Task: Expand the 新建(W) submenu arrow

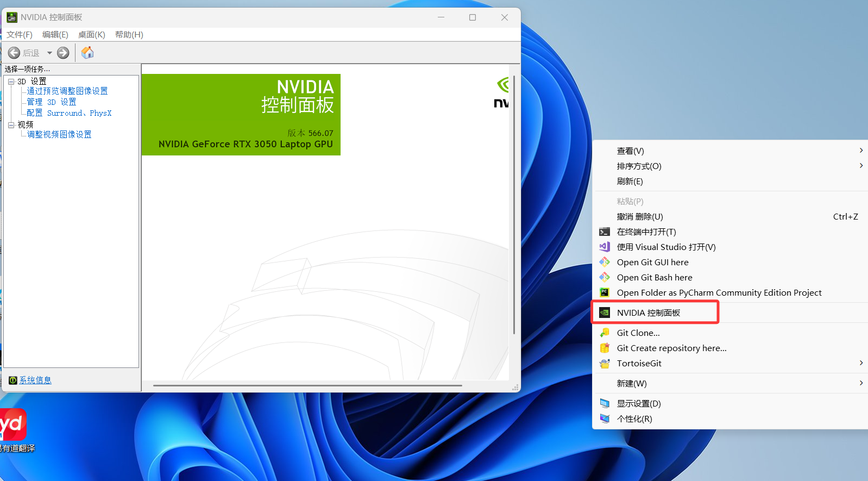Action: coord(861,383)
